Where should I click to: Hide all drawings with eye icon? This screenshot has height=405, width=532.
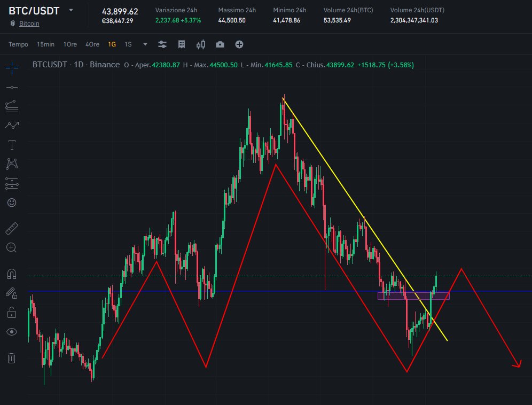pyautogui.click(x=12, y=332)
